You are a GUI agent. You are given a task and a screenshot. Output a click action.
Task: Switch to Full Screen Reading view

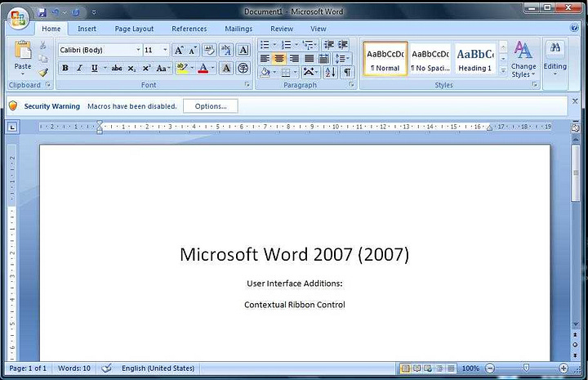pos(416,369)
